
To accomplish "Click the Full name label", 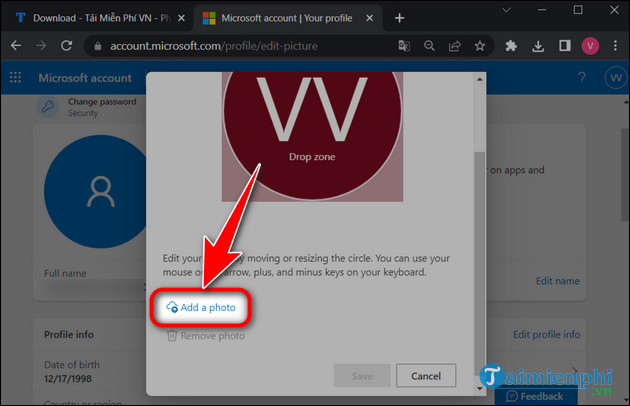I will [x=65, y=273].
